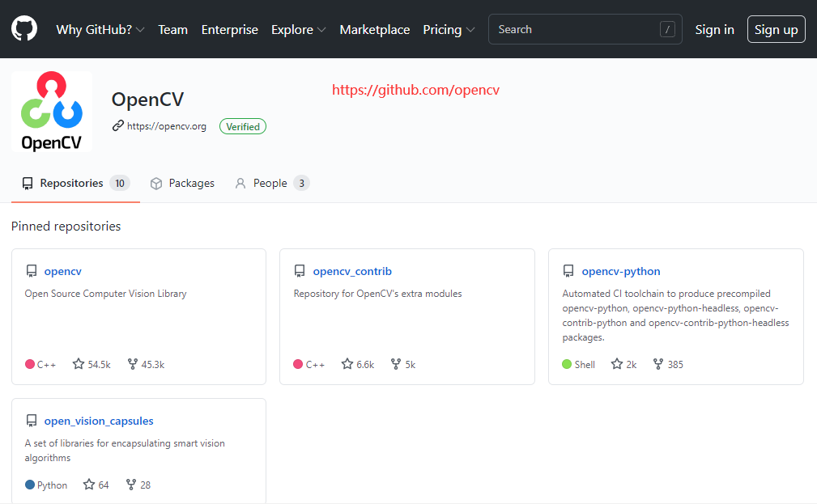Click the 54.5k star count
This screenshot has height=504, width=817.
99,365
